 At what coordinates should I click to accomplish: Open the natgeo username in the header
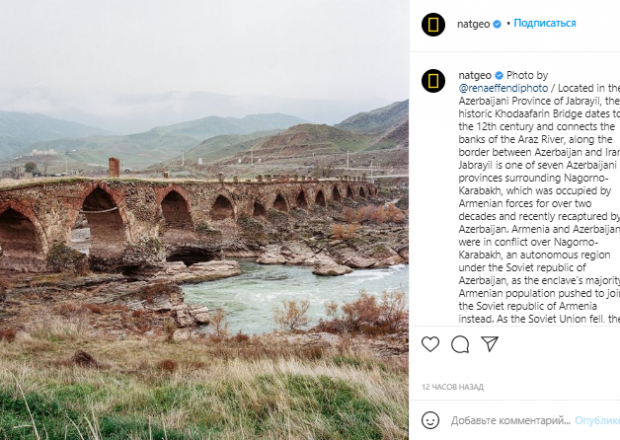pyautogui.click(x=473, y=24)
